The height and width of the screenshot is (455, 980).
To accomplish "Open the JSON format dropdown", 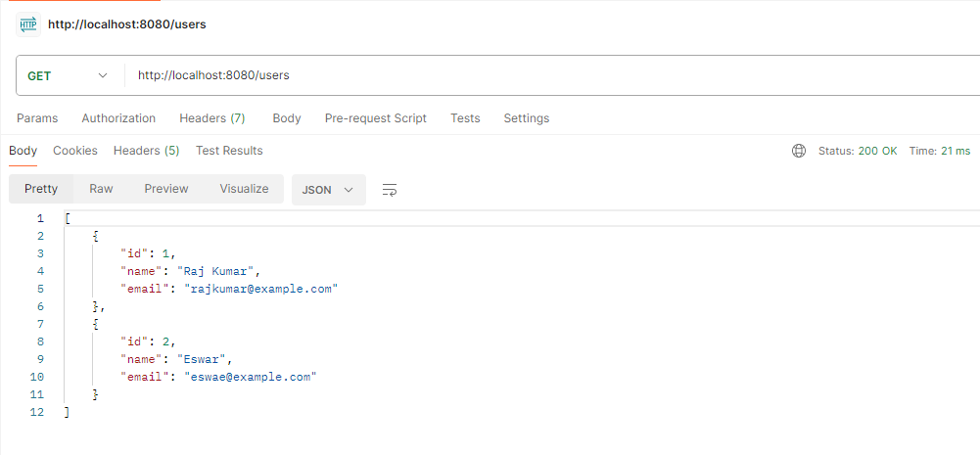I will 328,190.
